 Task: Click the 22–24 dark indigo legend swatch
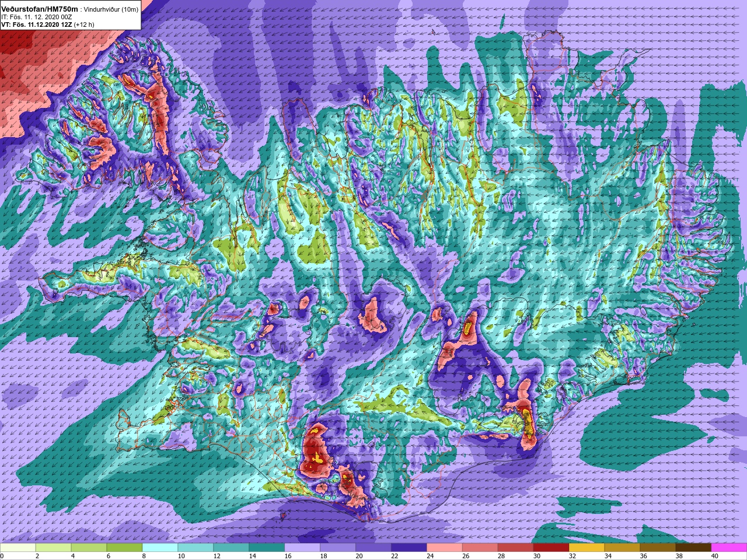(409, 547)
